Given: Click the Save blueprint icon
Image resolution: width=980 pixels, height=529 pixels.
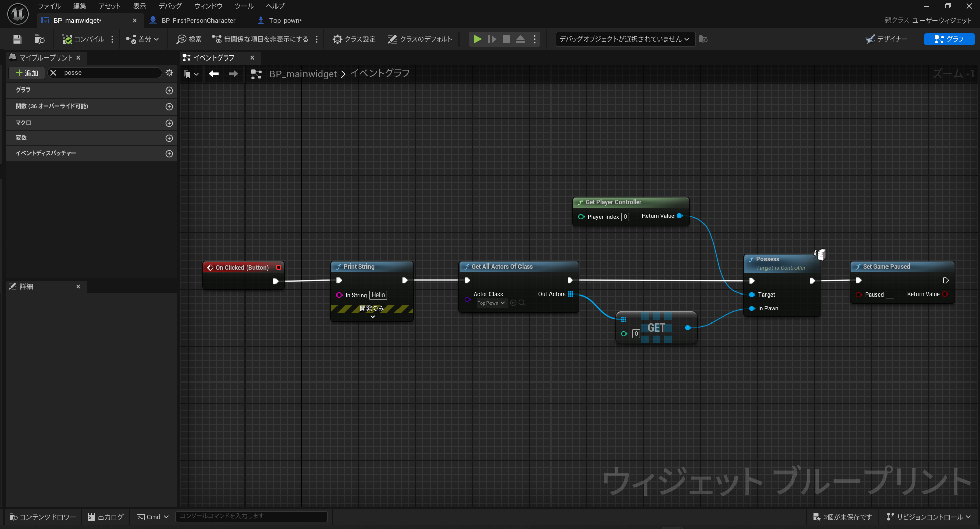Looking at the screenshot, I should coord(17,39).
